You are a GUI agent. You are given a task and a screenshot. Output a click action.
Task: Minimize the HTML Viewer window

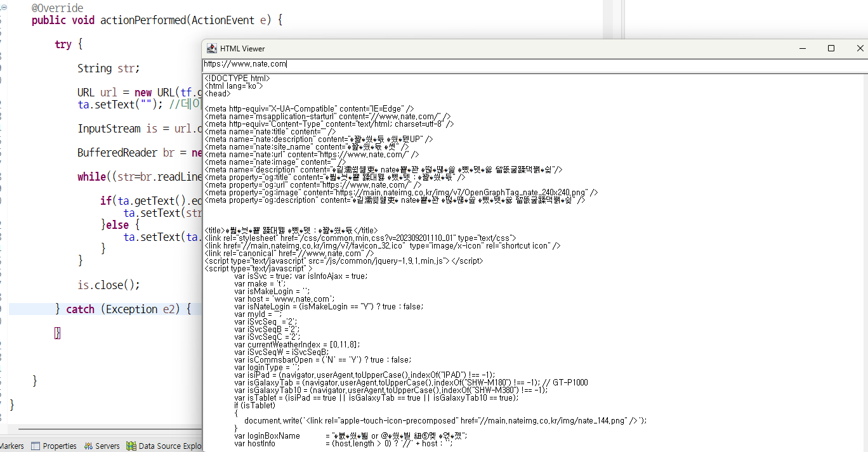coord(801,48)
